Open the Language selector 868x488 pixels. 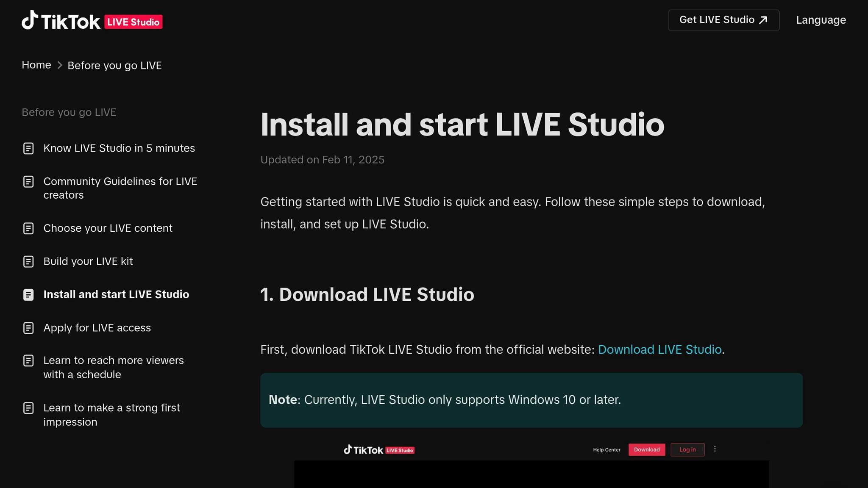[821, 20]
